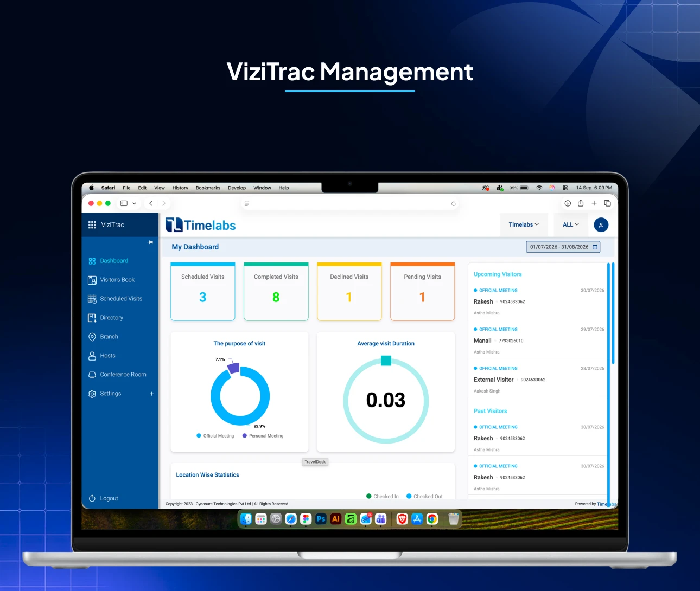
Task: Open the Bookmarks menu
Action: [x=208, y=188]
